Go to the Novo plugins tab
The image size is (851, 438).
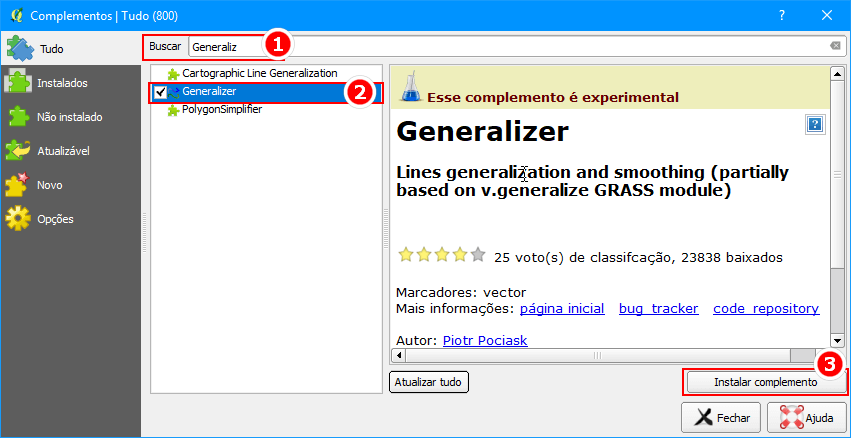(71, 185)
